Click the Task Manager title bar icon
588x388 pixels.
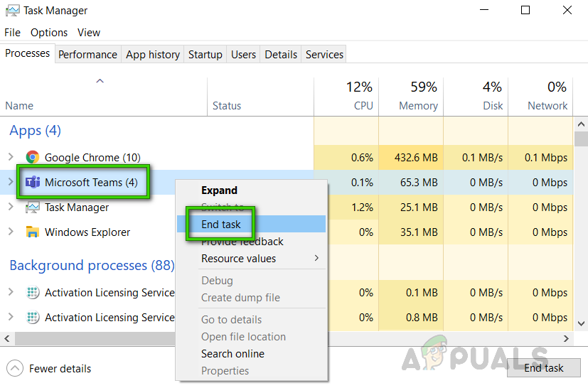[x=11, y=11]
